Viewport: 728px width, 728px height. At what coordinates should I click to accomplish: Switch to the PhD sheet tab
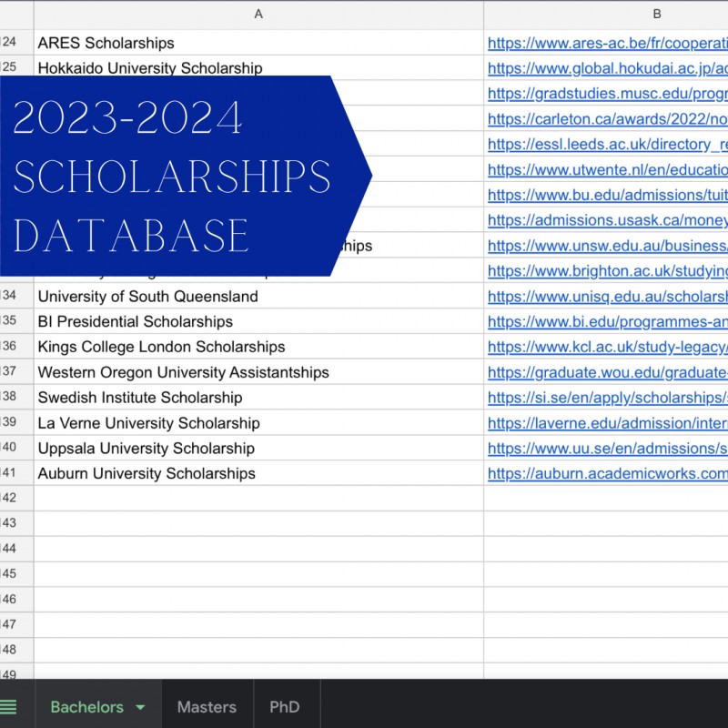tap(286, 706)
